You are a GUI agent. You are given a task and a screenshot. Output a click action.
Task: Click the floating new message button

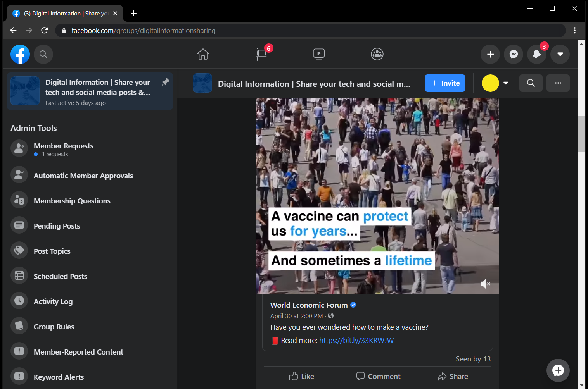(x=558, y=370)
